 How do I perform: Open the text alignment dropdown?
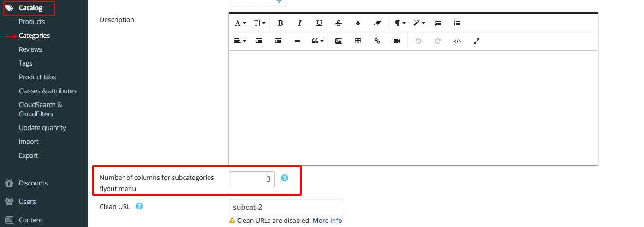click(240, 41)
